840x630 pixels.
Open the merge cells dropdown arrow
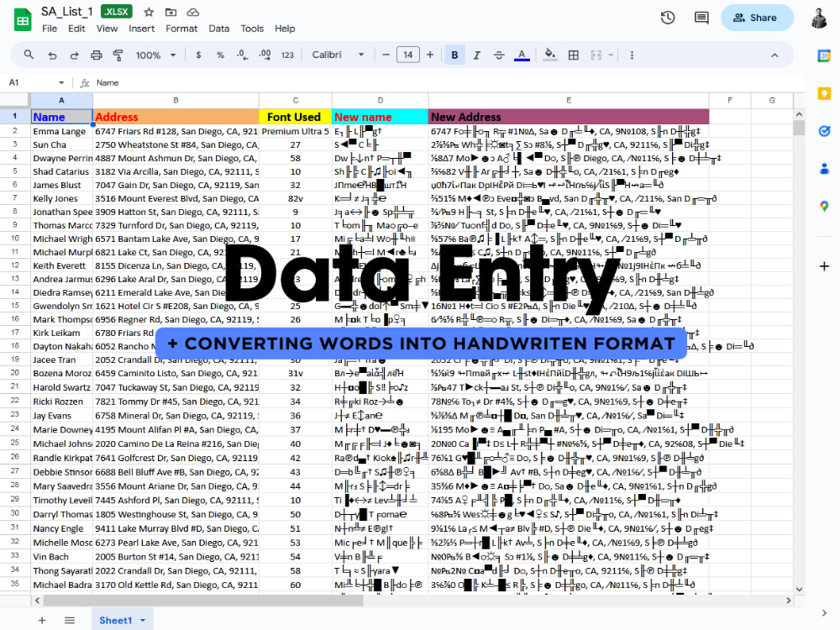pyautogui.click(x=610, y=55)
